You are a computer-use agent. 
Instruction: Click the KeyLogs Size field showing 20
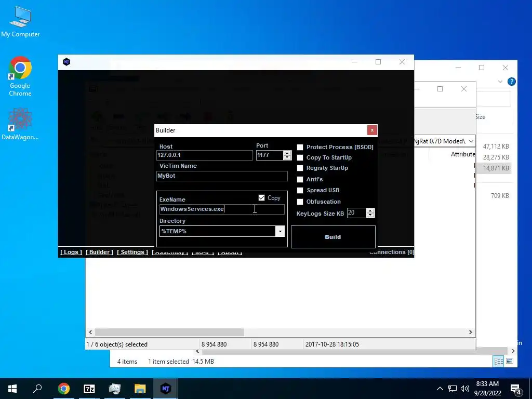356,212
